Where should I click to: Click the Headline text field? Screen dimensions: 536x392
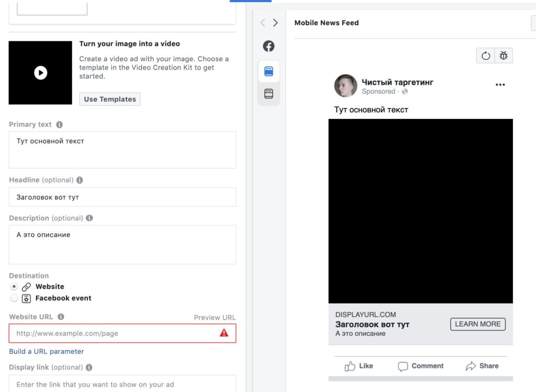tap(122, 197)
